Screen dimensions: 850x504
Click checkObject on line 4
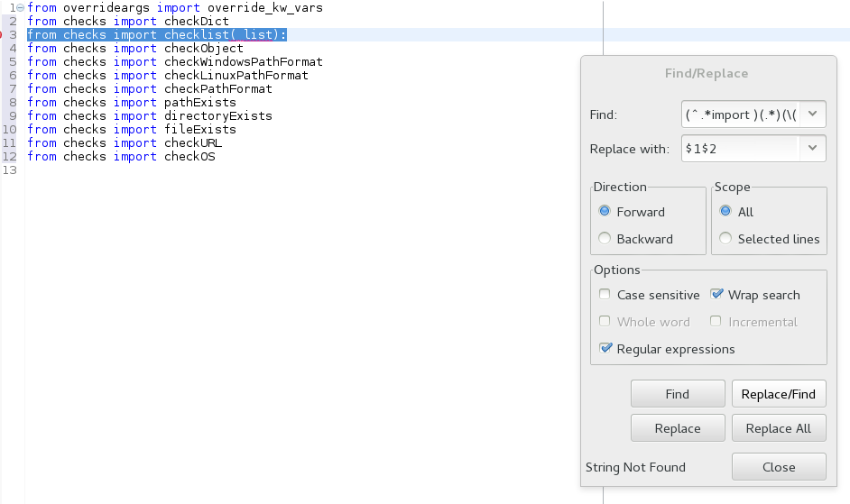[x=204, y=48]
